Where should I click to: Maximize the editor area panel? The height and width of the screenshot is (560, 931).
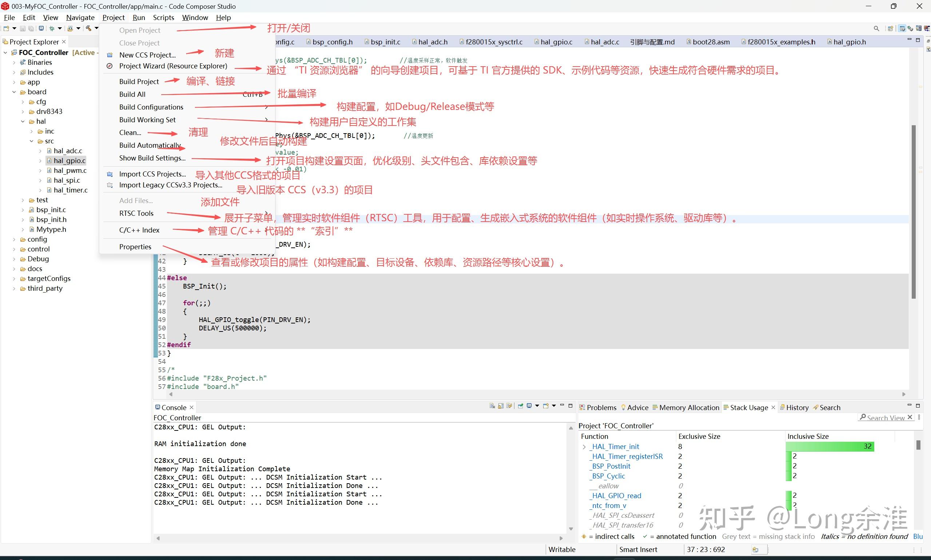[x=918, y=40]
